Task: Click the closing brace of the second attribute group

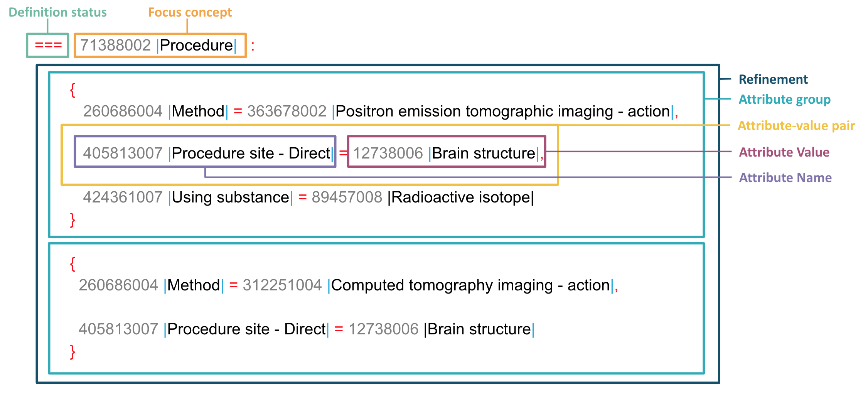Action: coord(72,352)
